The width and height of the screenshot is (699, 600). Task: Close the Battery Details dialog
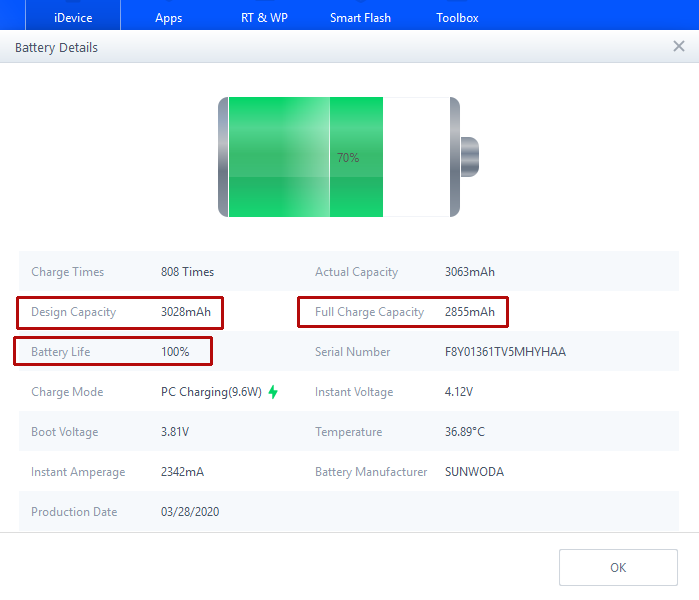point(679,47)
